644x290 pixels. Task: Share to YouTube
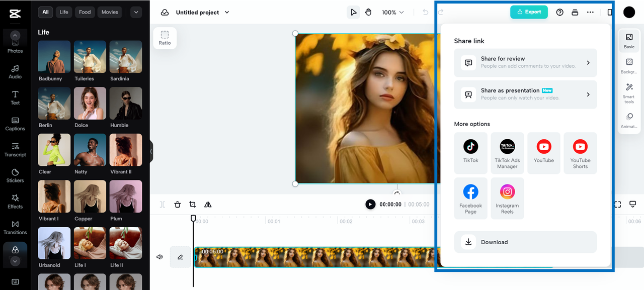point(544,153)
